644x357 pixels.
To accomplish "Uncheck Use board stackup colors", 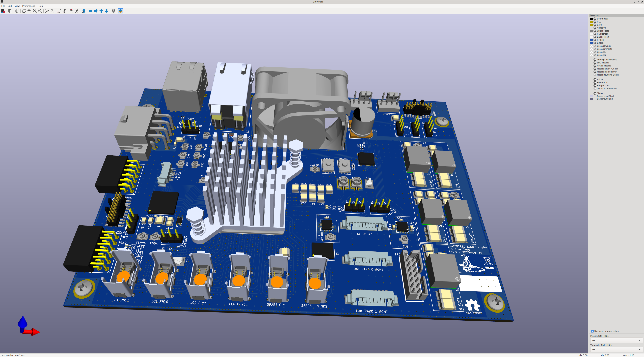I will click(592, 331).
